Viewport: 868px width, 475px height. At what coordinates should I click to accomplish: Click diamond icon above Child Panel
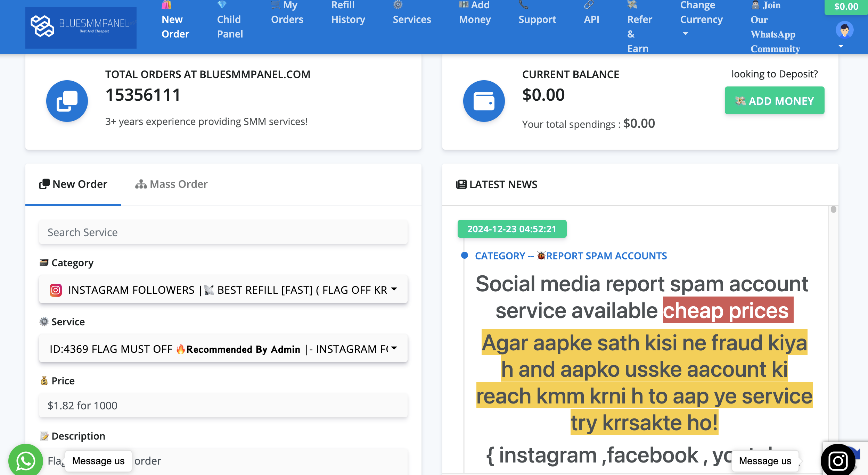pyautogui.click(x=222, y=4)
